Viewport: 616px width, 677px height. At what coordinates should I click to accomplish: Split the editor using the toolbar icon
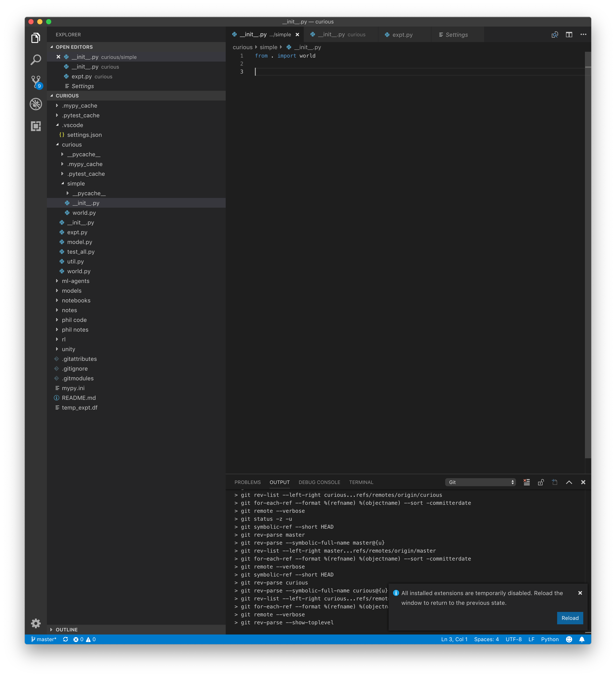click(x=569, y=34)
